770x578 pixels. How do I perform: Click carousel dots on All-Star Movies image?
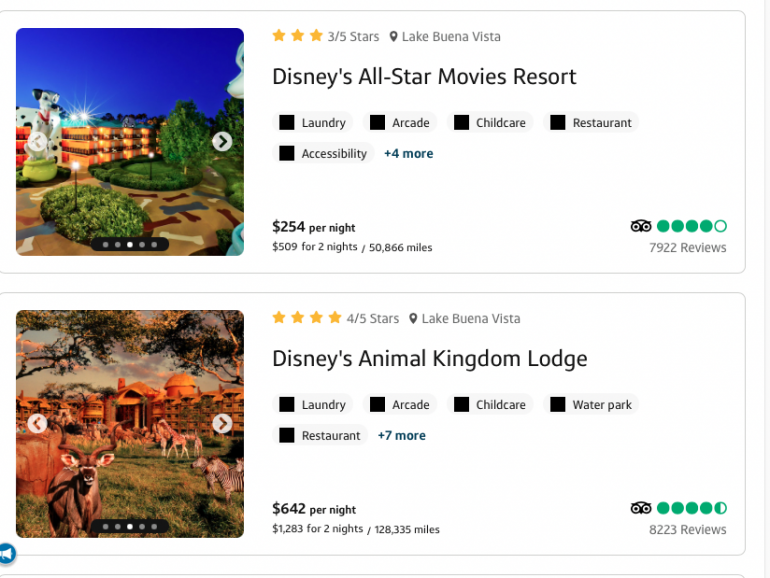coord(130,244)
